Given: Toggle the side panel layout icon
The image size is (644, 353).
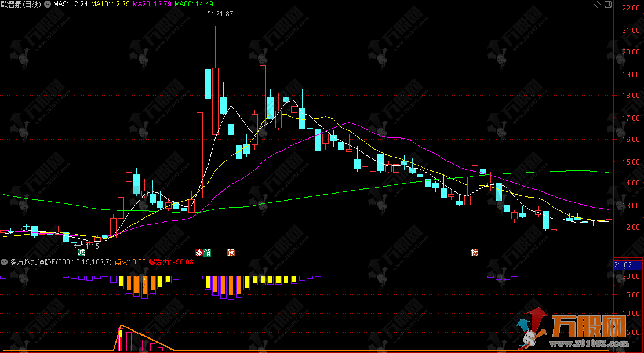Looking at the screenshot, I should click(x=607, y=5).
